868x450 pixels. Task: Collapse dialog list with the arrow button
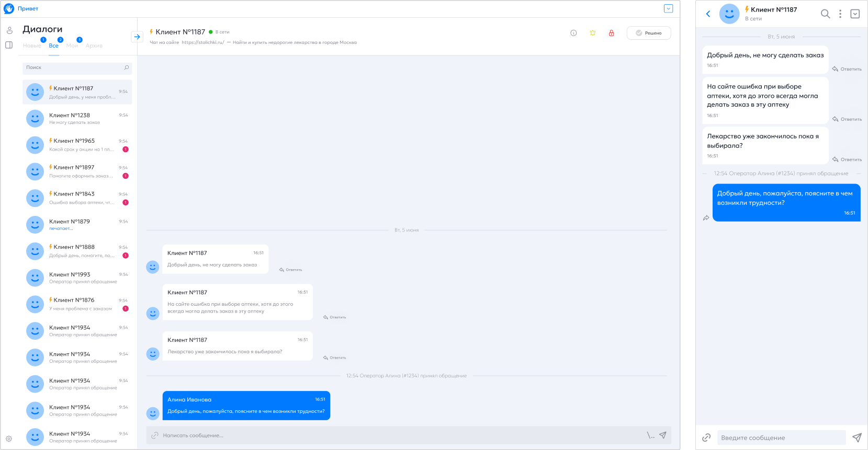pyautogui.click(x=137, y=37)
